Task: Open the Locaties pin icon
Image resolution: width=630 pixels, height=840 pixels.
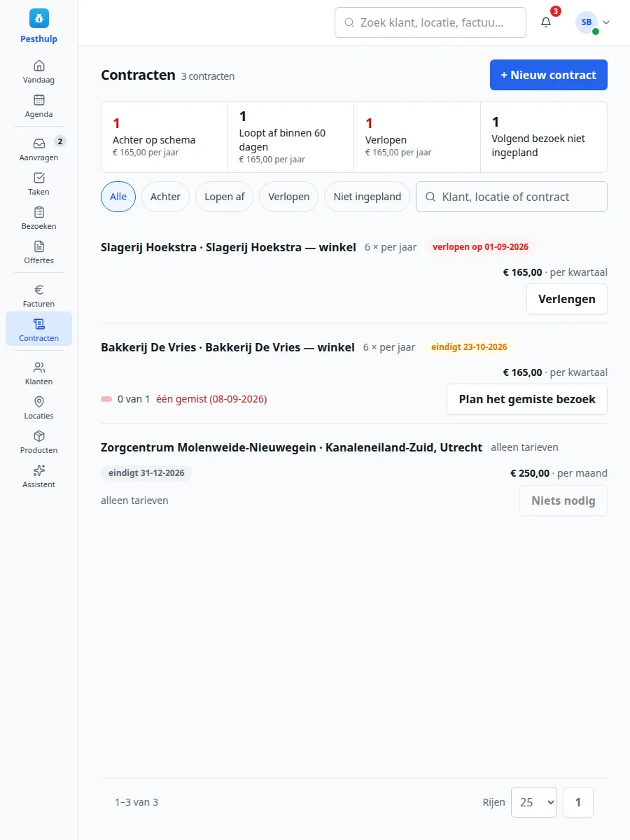Action: 39,402
